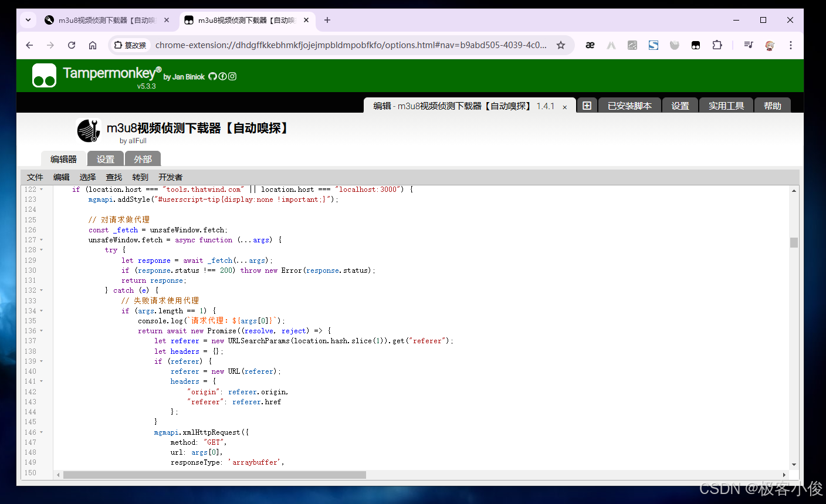This screenshot has height=504, width=826.
Task: Collapse the code fold at line 134
Action: pos(42,311)
